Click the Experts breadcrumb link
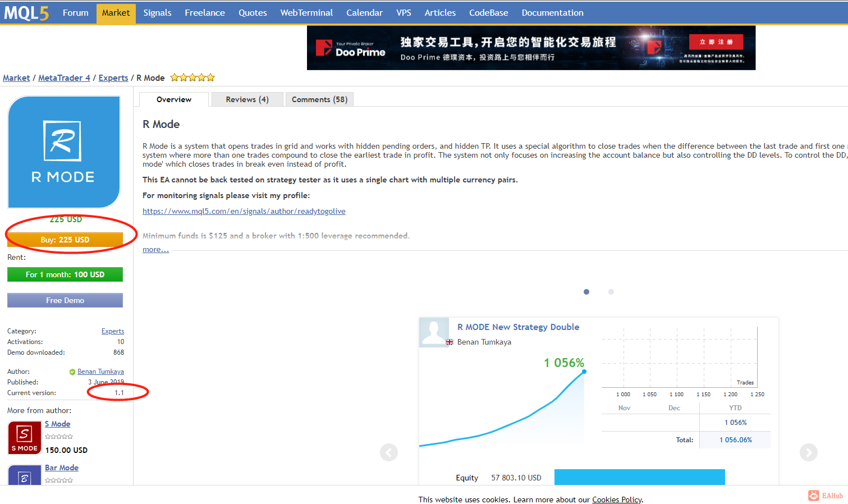 [x=113, y=78]
